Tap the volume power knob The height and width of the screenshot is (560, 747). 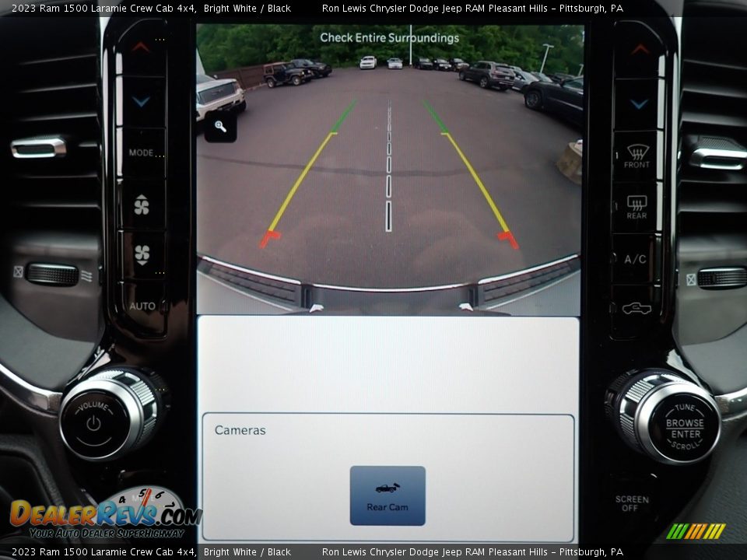pos(94,423)
